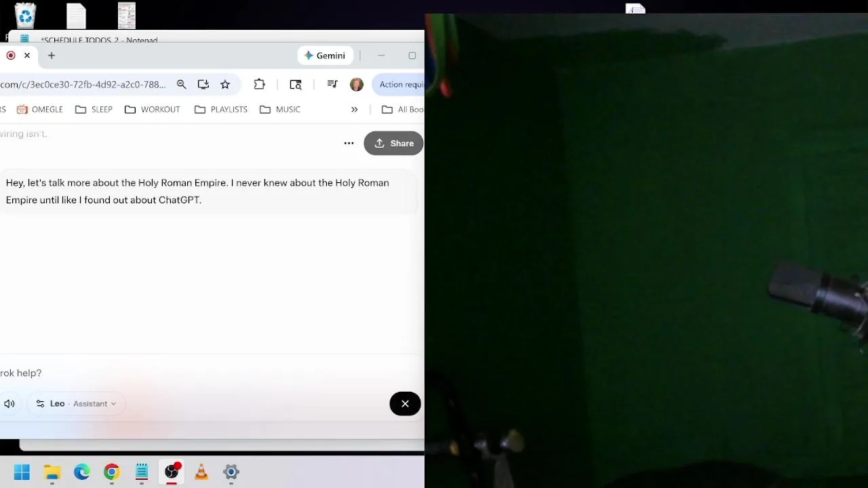
Task: Maximize the Chrome window
Action: coord(412,56)
